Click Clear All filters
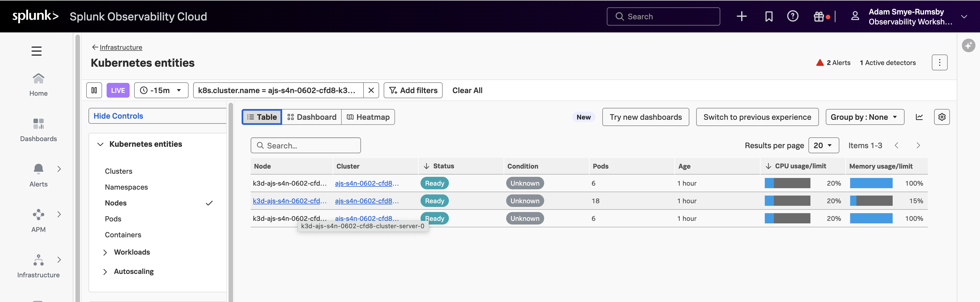Viewport: 980px width, 302px height. [467, 90]
